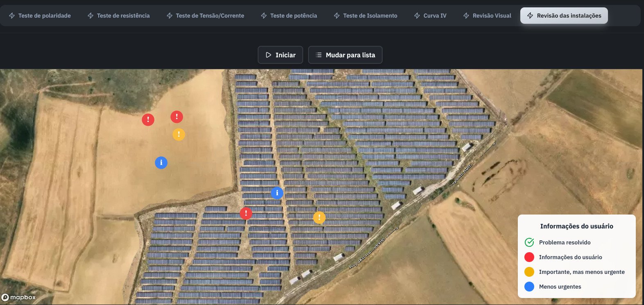Click the blue info marker in the open field
The width and height of the screenshot is (644, 305).
[x=161, y=163]
